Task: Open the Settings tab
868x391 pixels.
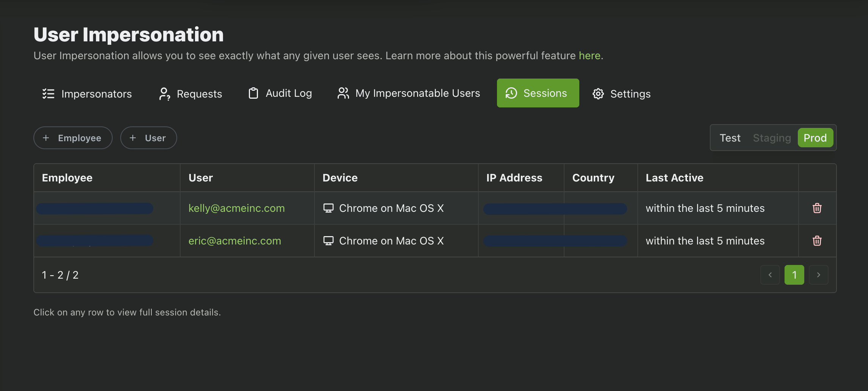Action: pos(621,93)
